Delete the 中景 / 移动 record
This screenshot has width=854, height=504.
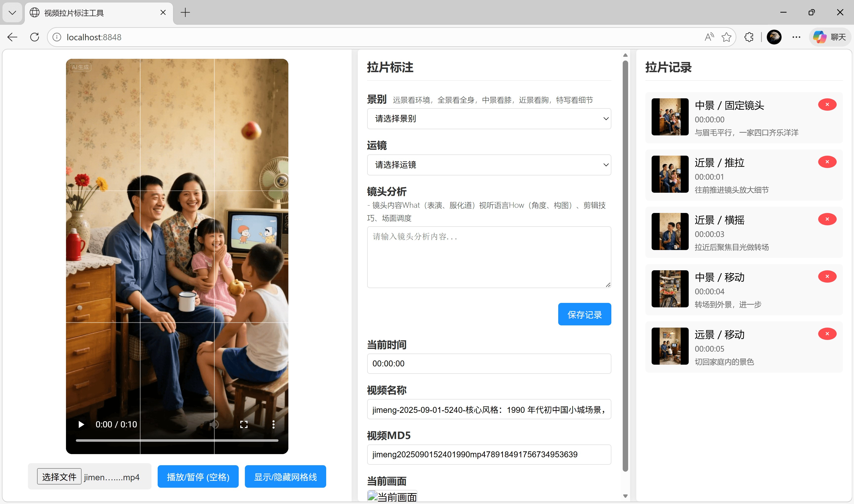click(x=827, y=277)
